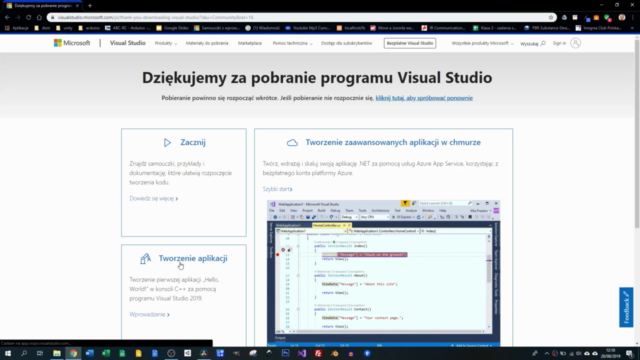Go to Marketplace
The height and width of the screenshot is (360, 640).
pyautogui.click(x=250, y=43)
